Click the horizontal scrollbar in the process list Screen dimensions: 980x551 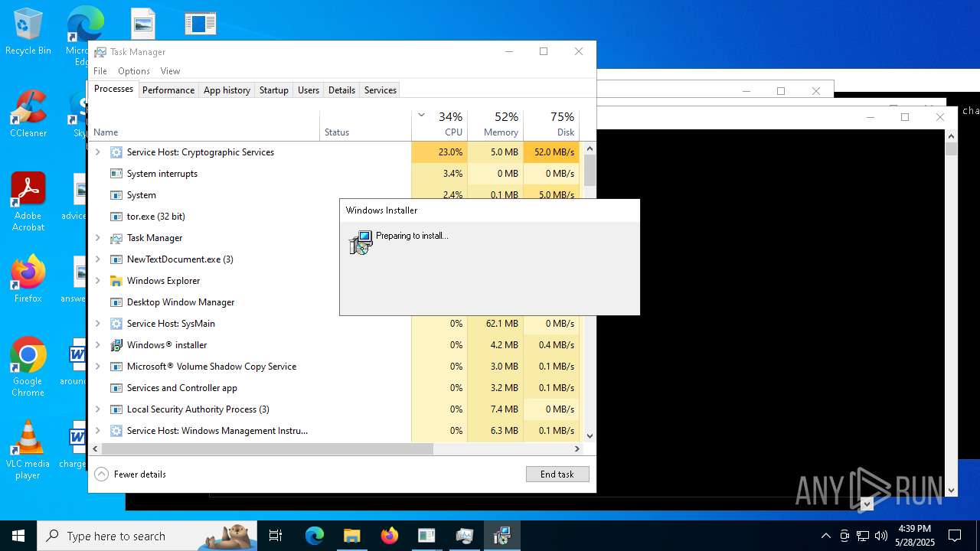pos(267,449)
